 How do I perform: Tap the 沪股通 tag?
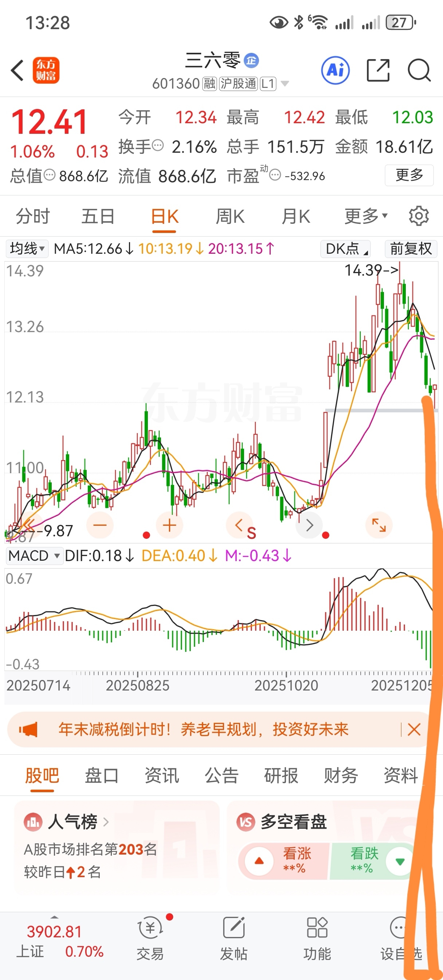pos(238,83)
